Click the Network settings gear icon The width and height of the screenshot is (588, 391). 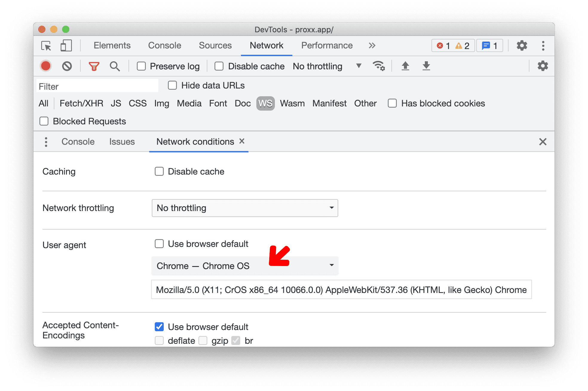click(x=542, y=66)
